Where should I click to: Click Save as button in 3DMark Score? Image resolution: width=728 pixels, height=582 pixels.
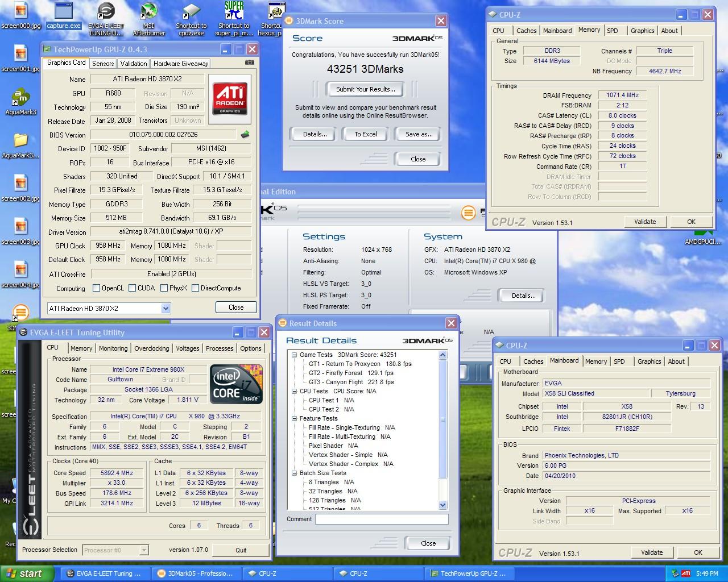(419, 134)
